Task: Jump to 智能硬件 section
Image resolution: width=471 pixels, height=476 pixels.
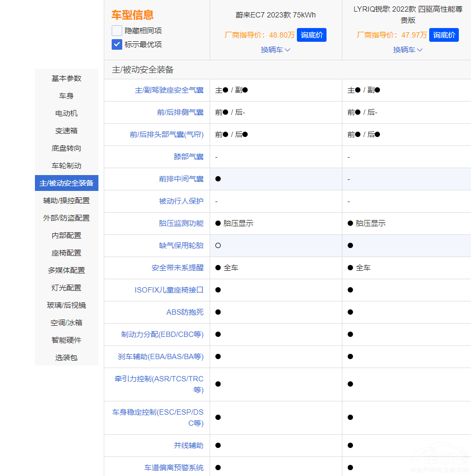Action: [66, 340]
